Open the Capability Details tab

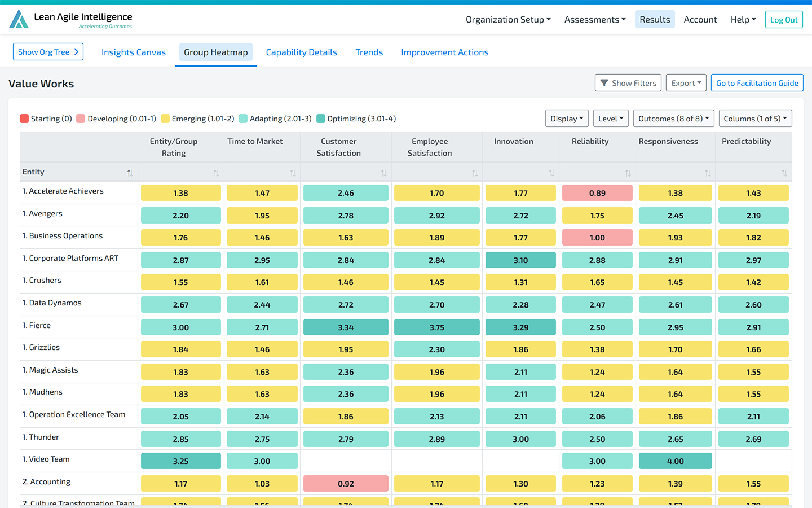point(301,52)
